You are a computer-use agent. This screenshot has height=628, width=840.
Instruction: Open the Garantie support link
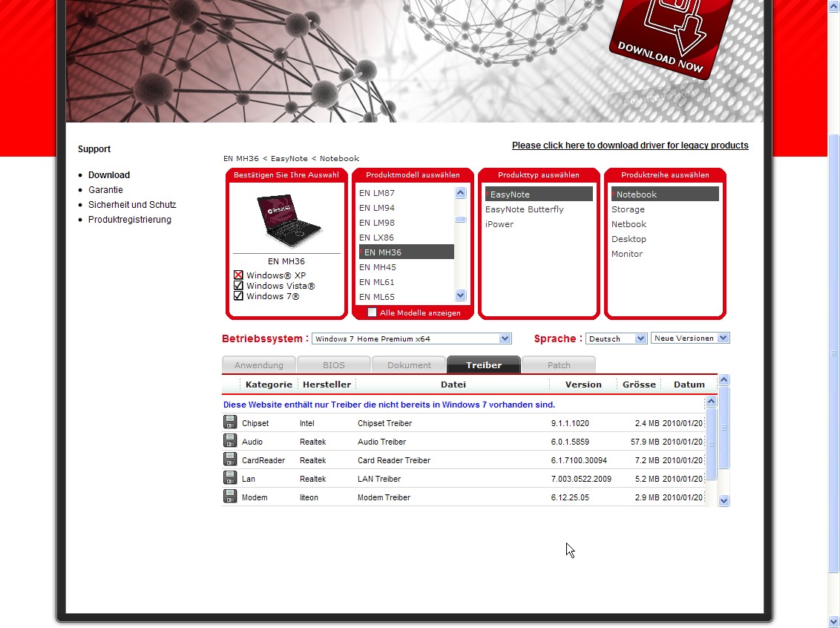[x=105, y=190]
